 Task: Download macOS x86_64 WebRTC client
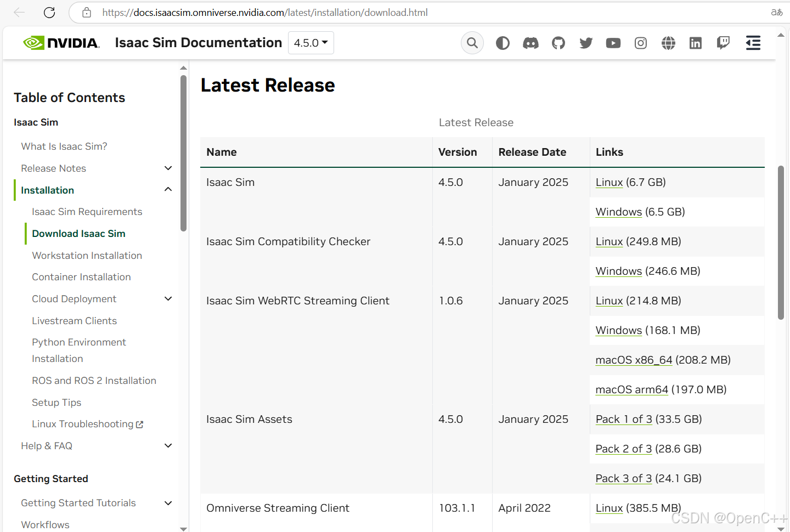coord(634,360)
